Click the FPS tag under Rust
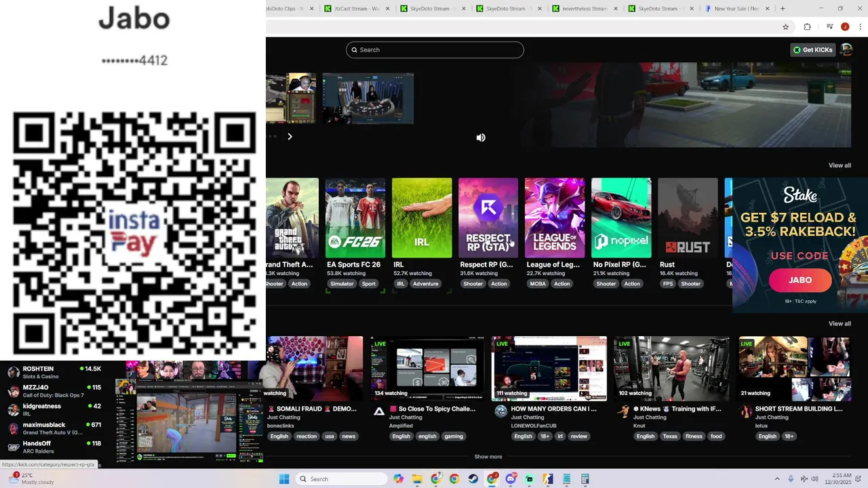The height and width of the screenshot is (488, 868). pos(668,284)
